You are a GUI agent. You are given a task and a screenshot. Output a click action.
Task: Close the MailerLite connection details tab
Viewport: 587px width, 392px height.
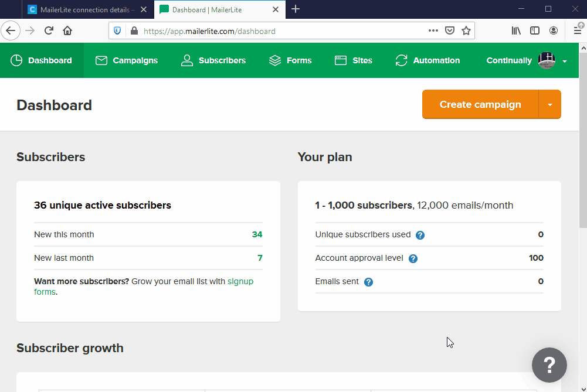pyautogui.click(x=144, y=9)
